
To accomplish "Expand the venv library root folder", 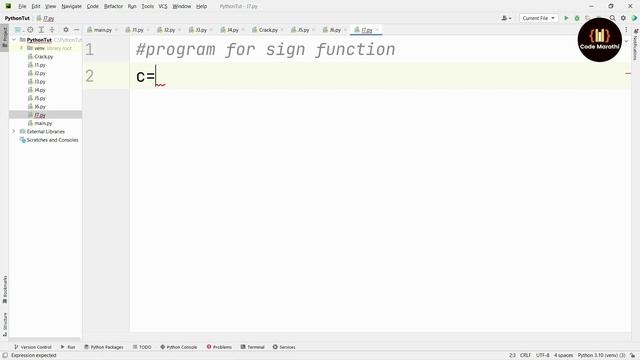I will (22, 48).
